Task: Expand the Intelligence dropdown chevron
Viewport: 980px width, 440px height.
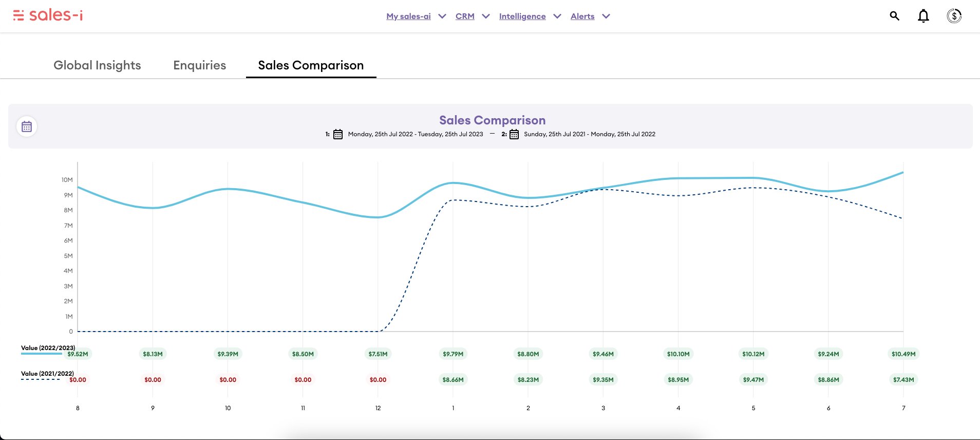Action: coord(557,16)
